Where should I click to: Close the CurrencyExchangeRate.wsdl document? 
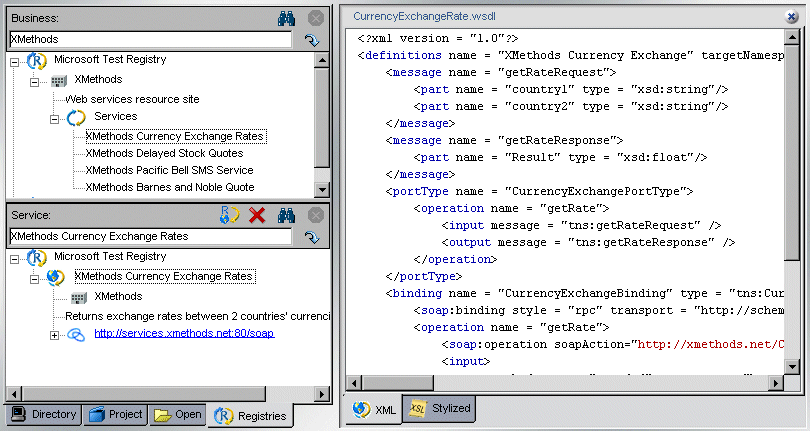tap(791, 17)
